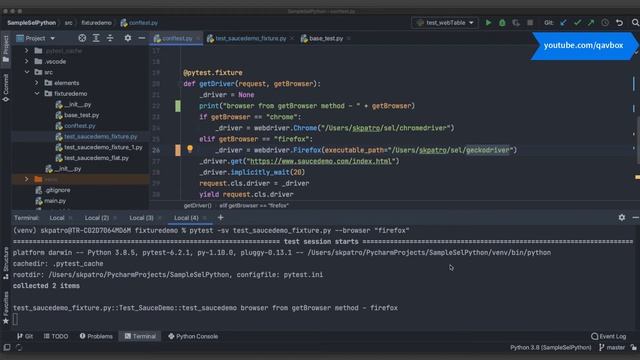The height and width of the screenshot is (360, 640).
Task: Select the Local (4) terminal tab
Action: click(186, 218)
